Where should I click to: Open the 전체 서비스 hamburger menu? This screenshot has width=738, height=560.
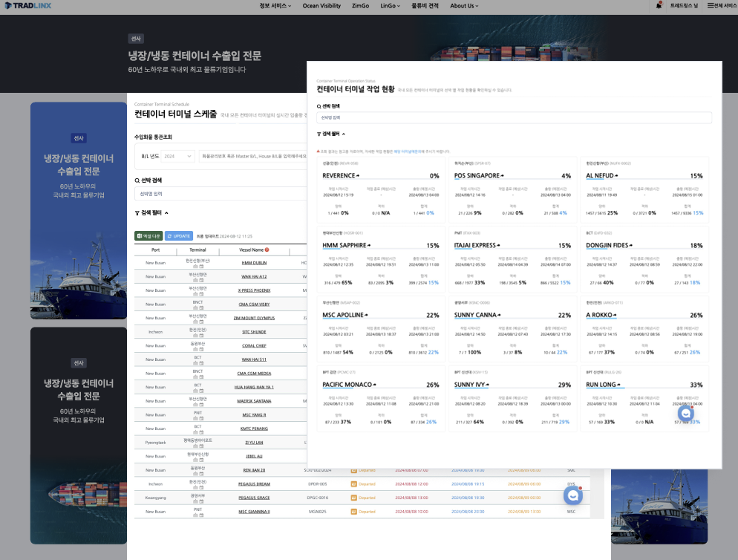722,6
